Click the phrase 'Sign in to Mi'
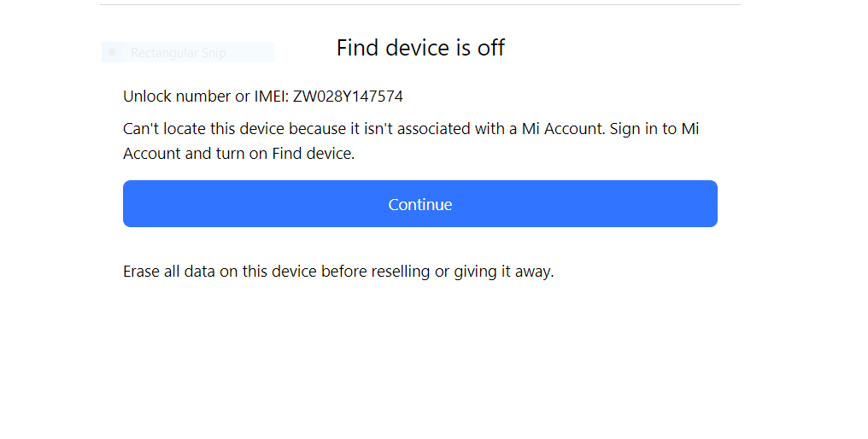The image size is (868, 439). click(x=654, y=129)
